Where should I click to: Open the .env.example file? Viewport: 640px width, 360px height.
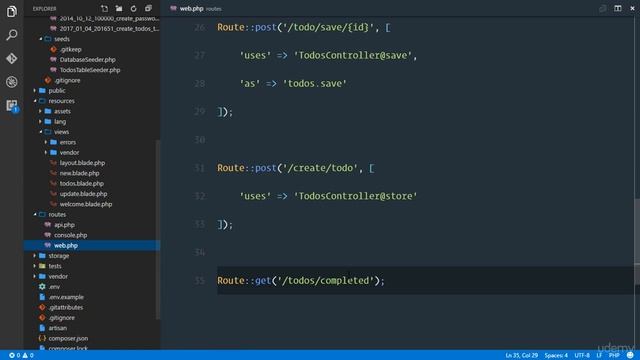[66, 297]
